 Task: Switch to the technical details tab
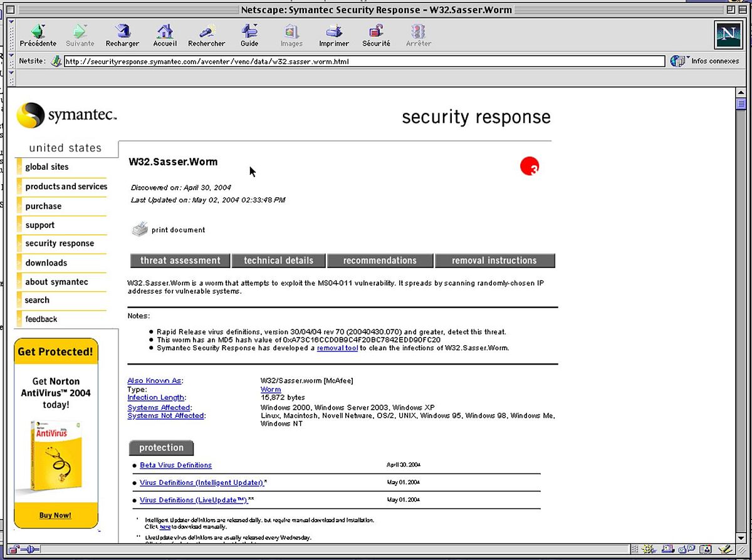[x=278, y=261]
